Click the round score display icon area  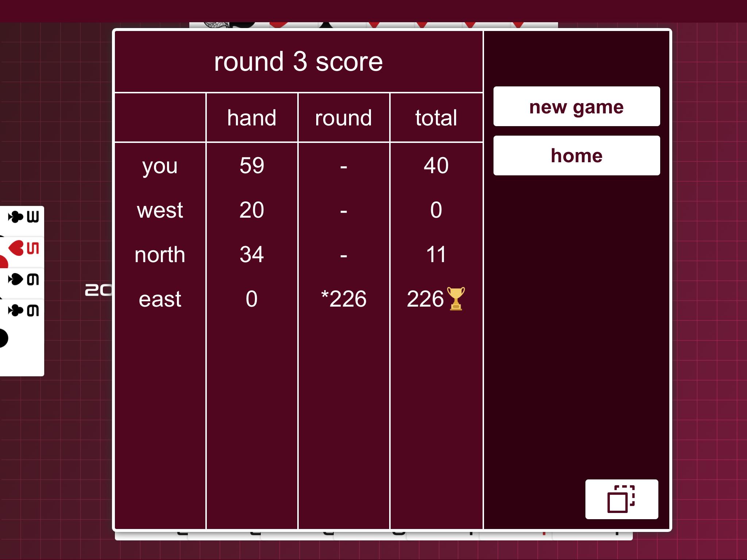[622, 498]
